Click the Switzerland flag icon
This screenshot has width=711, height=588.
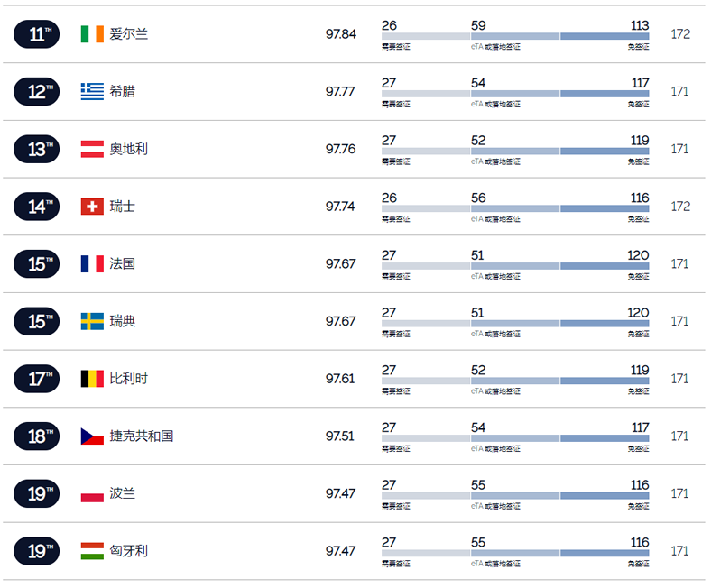(92, 207)
